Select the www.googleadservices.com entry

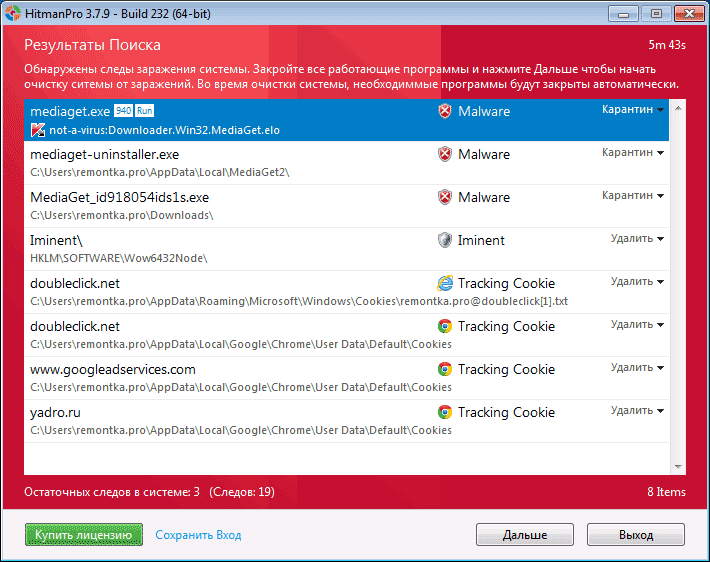[x=346, y=378]
